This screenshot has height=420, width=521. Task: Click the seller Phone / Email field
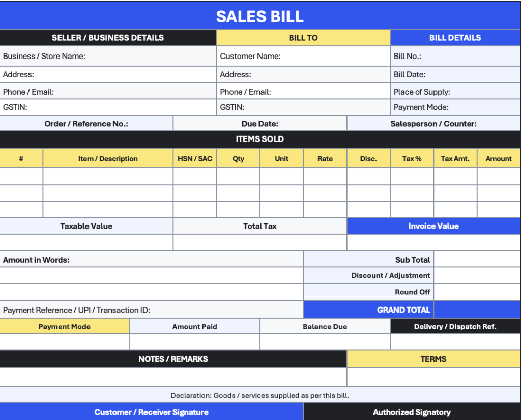tap(108, 92)
